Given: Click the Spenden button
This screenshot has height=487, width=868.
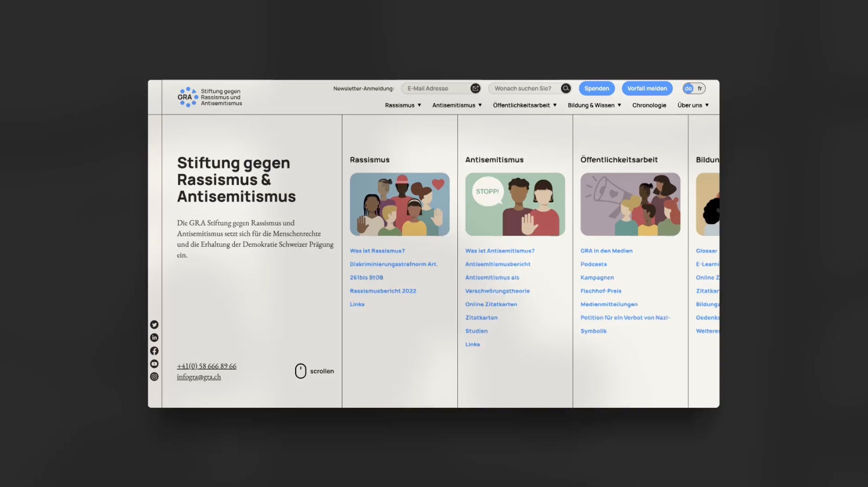Looking at the screenshot, I should 596,89.
